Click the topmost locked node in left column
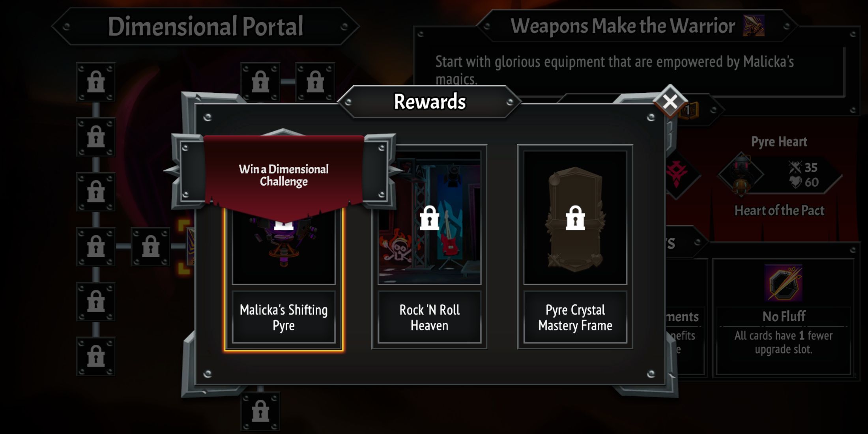 point(96,82)
